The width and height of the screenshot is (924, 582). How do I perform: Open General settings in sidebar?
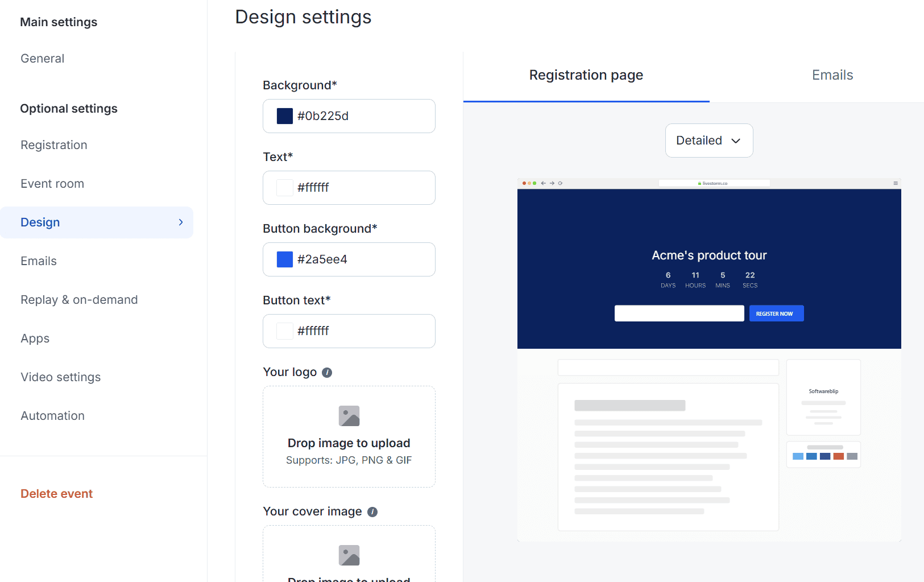(43, 59)
